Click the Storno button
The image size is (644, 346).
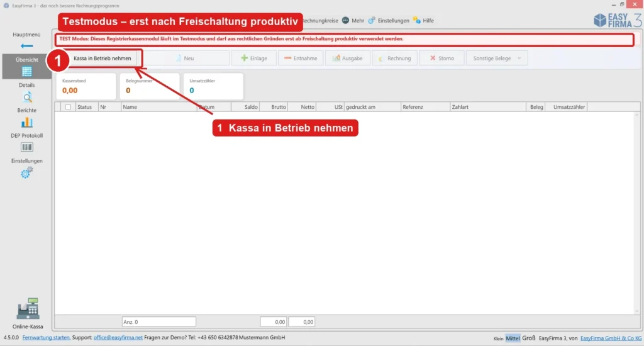click(441, 59)
